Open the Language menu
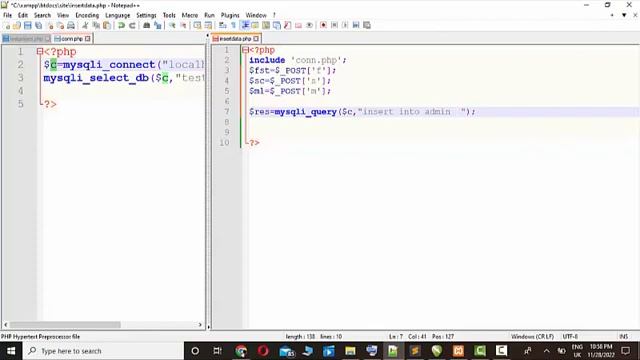 click(x=118, y=15)
